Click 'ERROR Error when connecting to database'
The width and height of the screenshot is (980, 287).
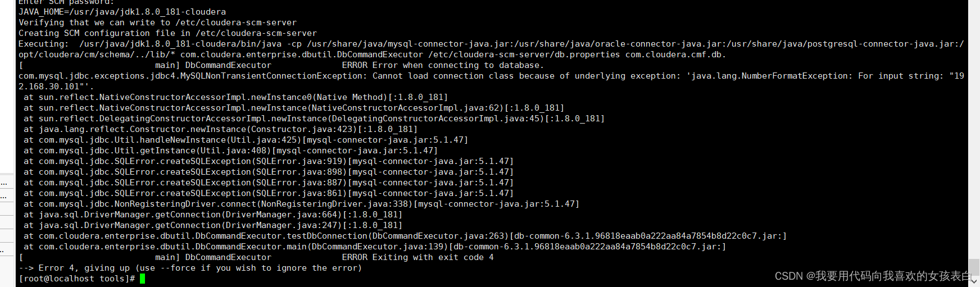pyautogui.click(x=443, y=65)
